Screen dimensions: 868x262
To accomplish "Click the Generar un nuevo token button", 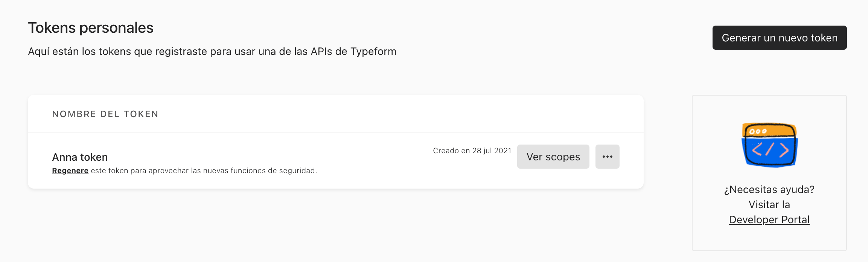I will [x=780, y=38].
